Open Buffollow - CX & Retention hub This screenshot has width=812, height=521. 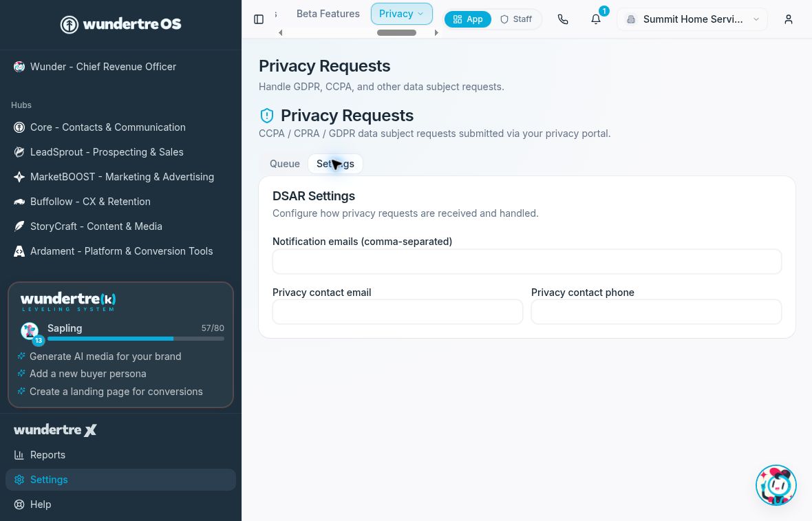120,202
